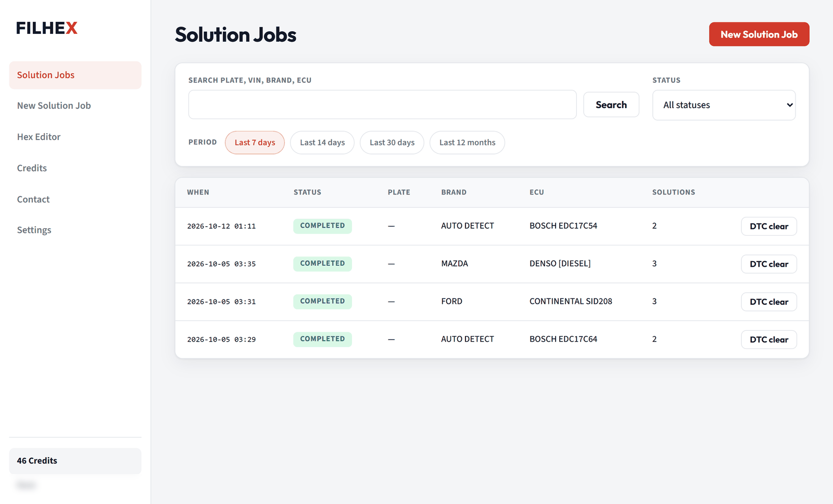Viewport: 833px width, 504px height.
Task: Click the DENSO [DIESEL] ECU cell
Action: point(560,264)
